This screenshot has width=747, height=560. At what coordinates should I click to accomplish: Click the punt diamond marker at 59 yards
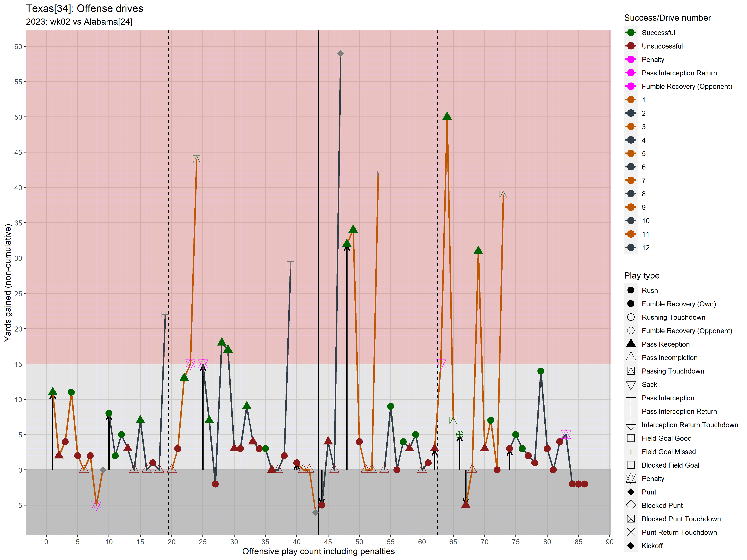click(x=340, y=53)
